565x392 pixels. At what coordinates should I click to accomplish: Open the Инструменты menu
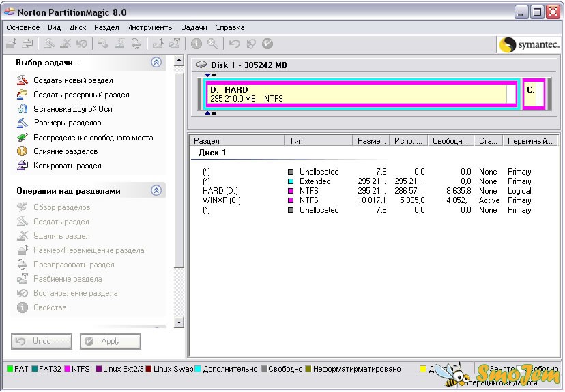pyautogui.click(x=150, y=27)
